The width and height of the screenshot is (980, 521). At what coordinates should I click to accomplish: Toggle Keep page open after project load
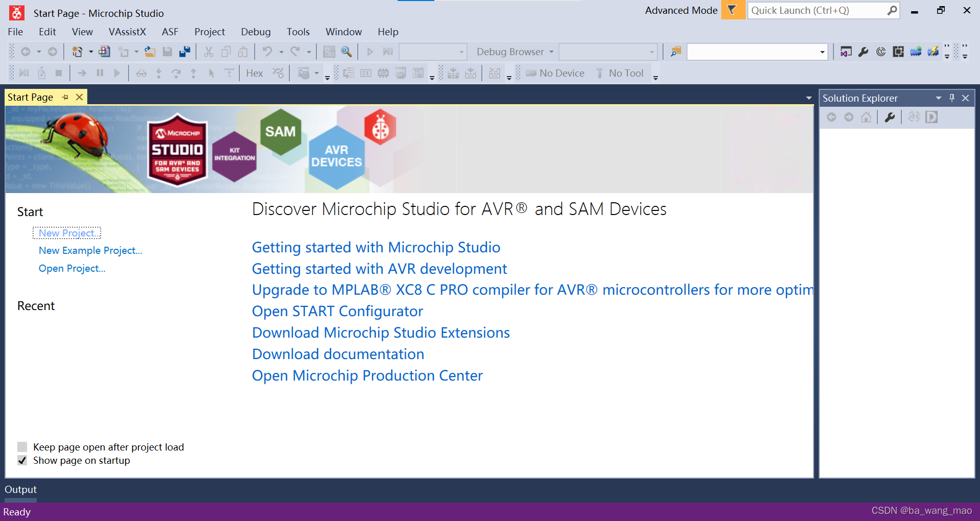(22, 447)
